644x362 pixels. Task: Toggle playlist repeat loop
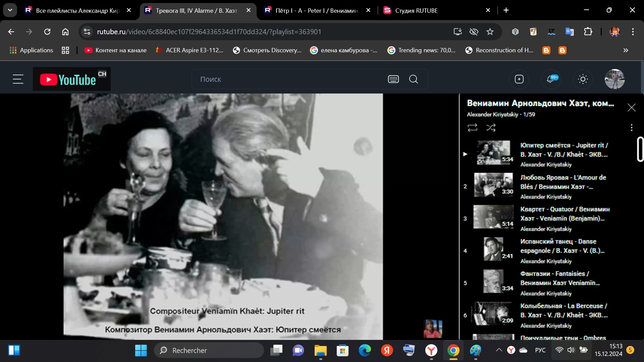click(x=472, y=128)
